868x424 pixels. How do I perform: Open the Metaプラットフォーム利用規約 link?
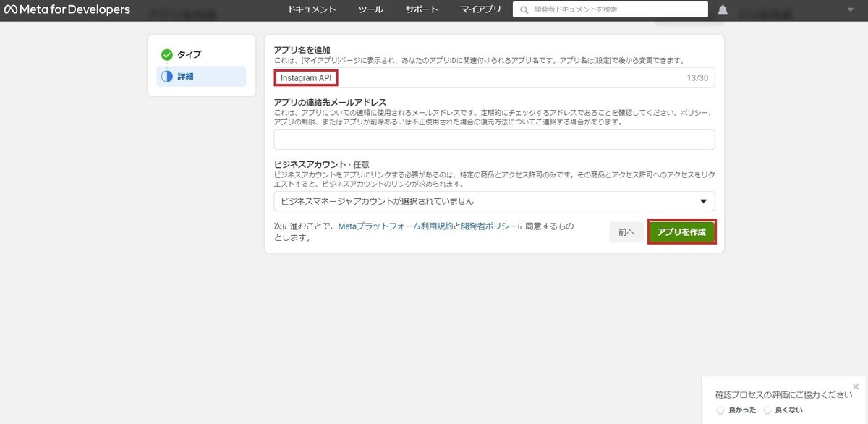395,226
